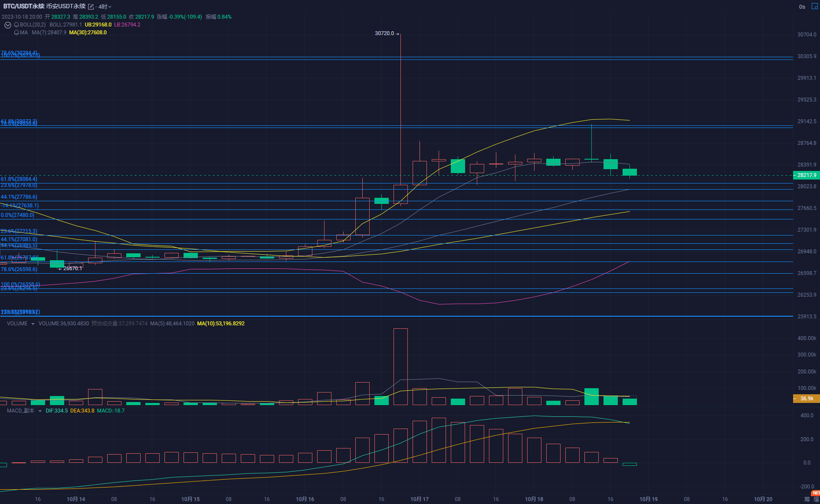Viewport: 820px width, 504px height.
Task: Click the current price tag 28217.9
Action: [x=807, y=175]
